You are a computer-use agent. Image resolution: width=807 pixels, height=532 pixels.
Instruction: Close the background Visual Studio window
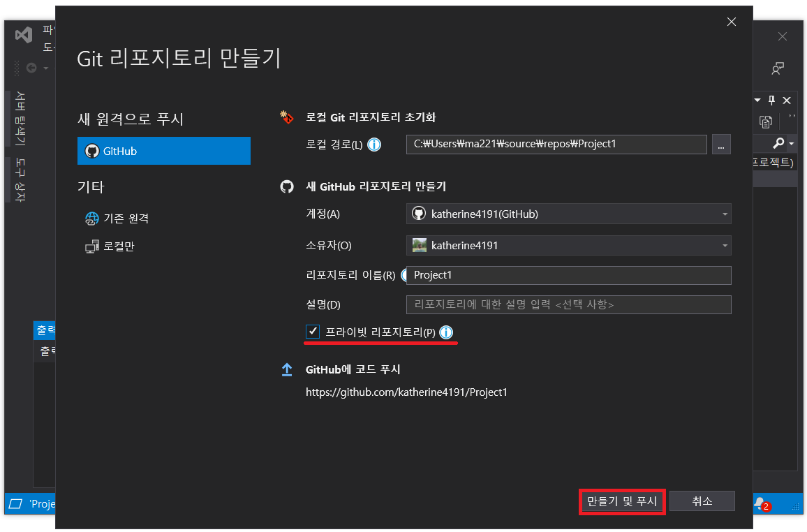(783, 36)
